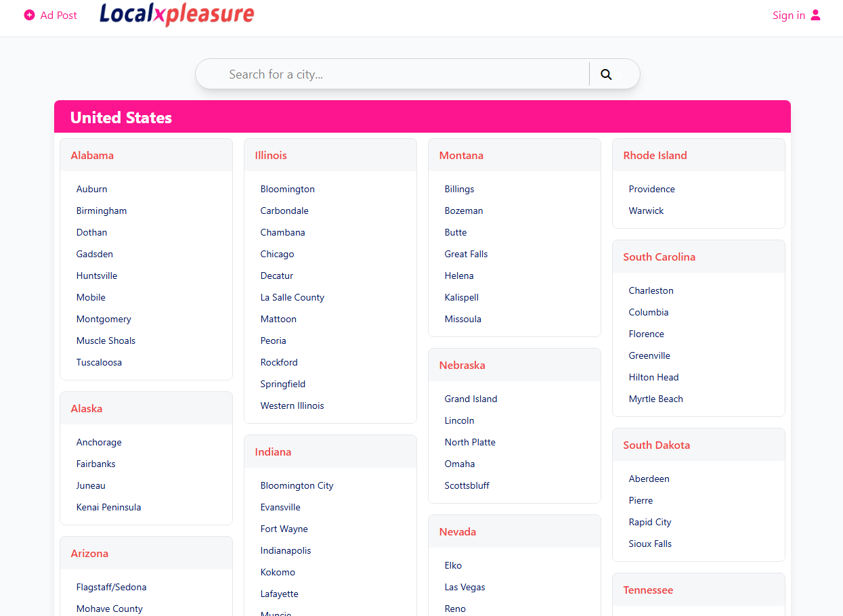The height and width of the screenshot is (616, 843).
Task: Click the plus icon beside Ad Post
Action: 29,15
